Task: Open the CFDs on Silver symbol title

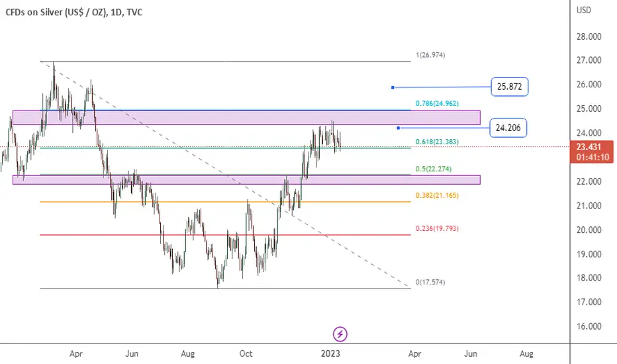Action: pyautogui.click(x=74, y=12)
